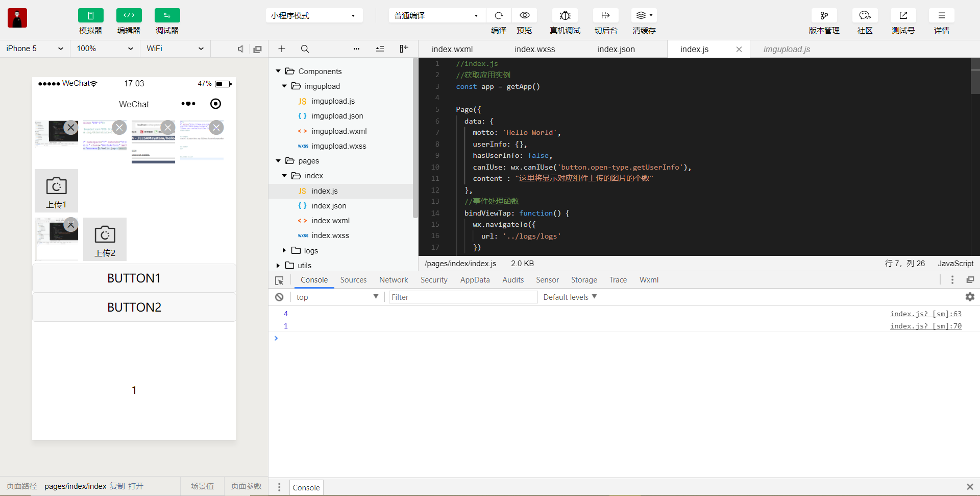Viewport: 980px width, 496px height.
Task: Open console settings gear
Action: tap(970, 297)
